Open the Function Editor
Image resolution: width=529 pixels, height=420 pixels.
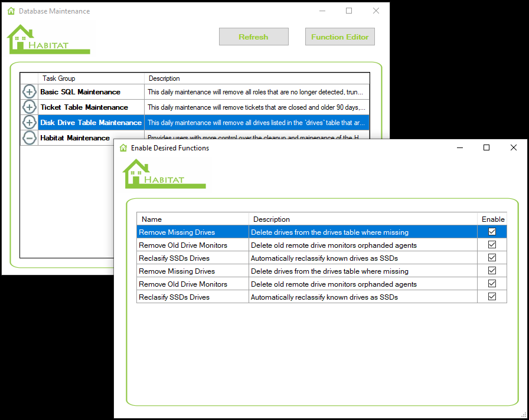click(339, 37)
